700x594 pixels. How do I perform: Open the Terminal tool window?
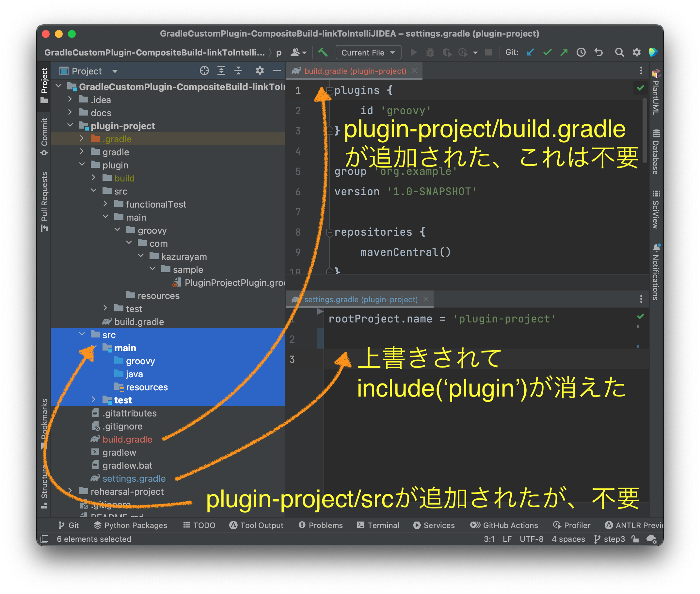378,525
